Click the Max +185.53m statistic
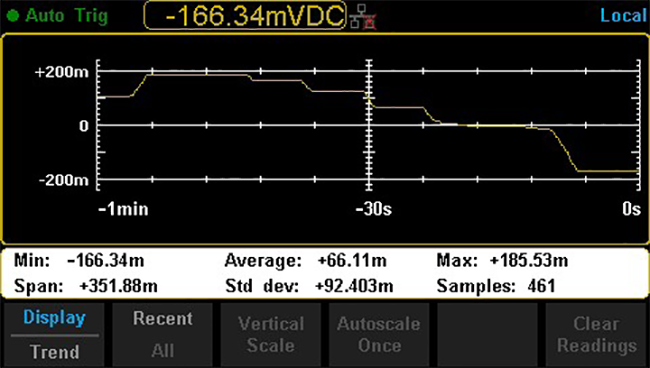Screen dimensions: 650x368 click(502, 261)
